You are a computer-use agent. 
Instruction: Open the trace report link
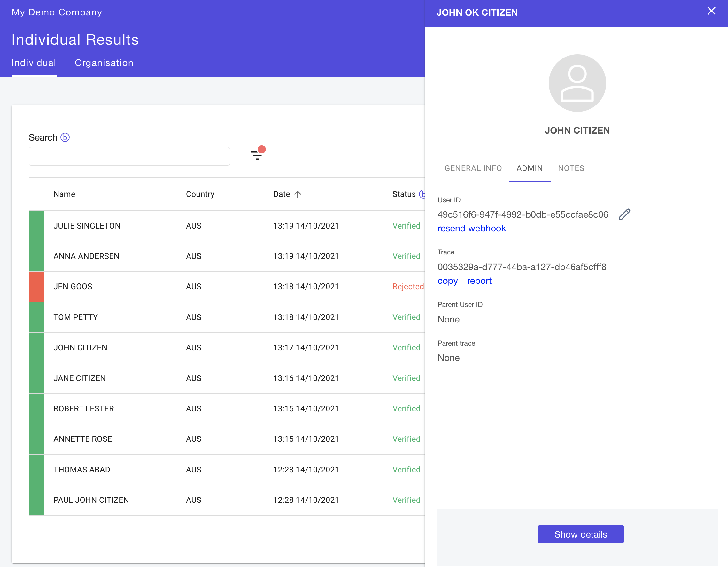479,281
